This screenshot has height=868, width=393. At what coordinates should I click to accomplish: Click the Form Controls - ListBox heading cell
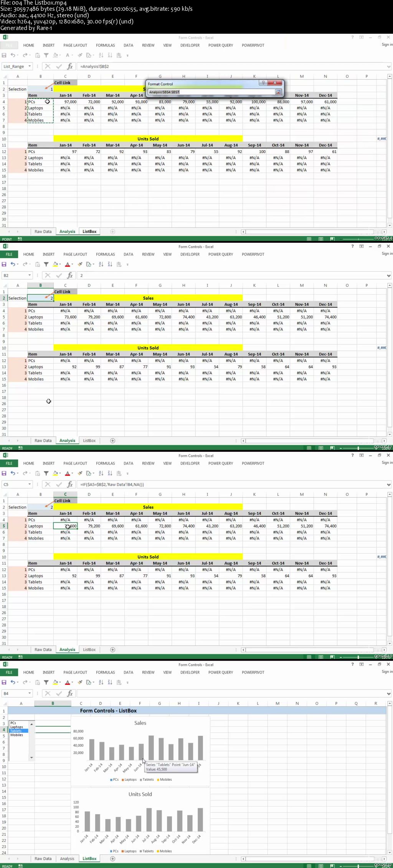(x=108, y=711)
